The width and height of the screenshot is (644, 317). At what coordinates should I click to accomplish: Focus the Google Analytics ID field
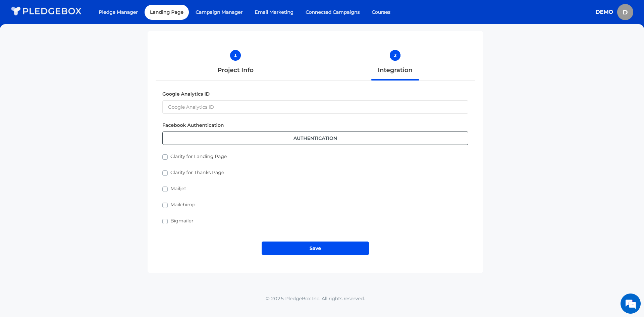[315, 107]
